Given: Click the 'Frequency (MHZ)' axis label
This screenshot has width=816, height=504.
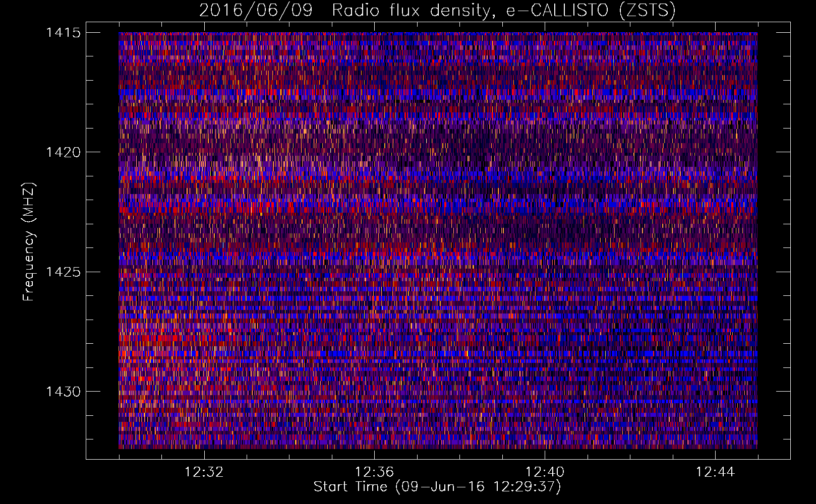Looking at the screenshot, I should 29,241.
